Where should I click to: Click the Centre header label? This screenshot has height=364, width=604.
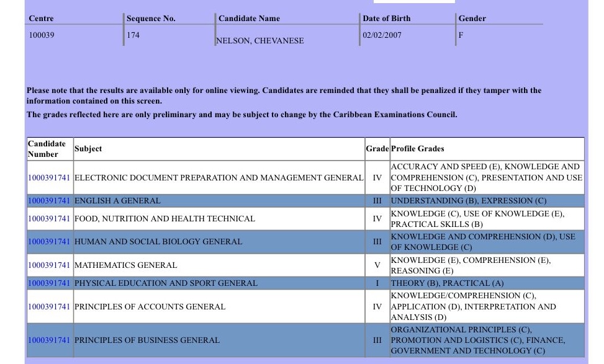coord(41,19)
